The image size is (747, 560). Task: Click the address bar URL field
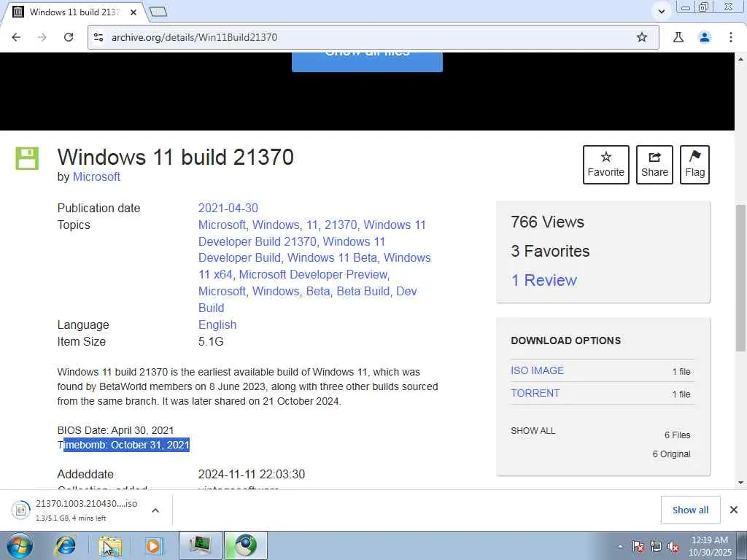(371, 37)
